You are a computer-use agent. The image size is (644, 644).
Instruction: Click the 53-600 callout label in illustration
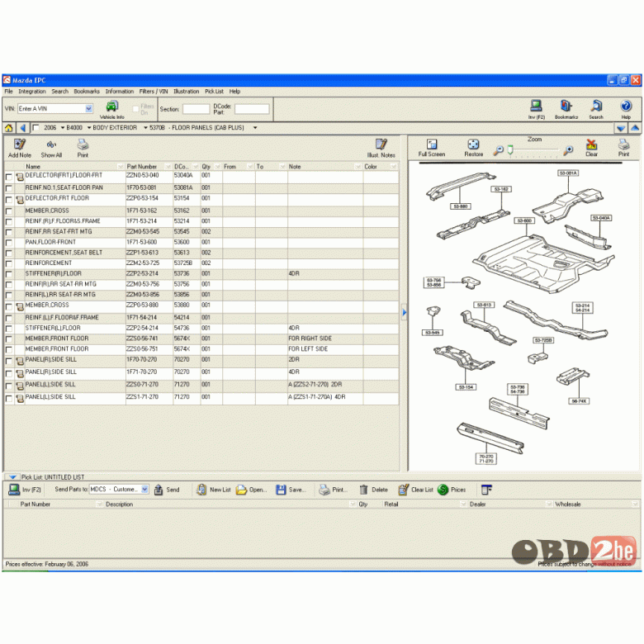pyautogui.click(x=524, y=221)
